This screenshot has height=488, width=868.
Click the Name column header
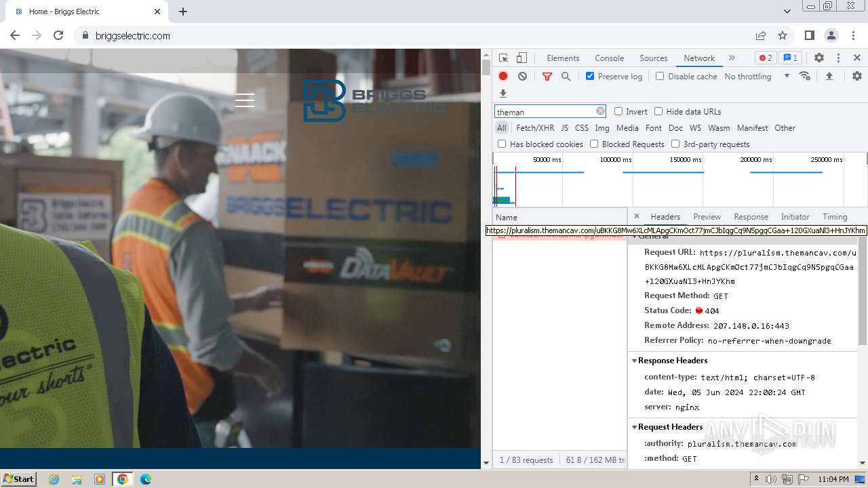[x=559, y=217]
